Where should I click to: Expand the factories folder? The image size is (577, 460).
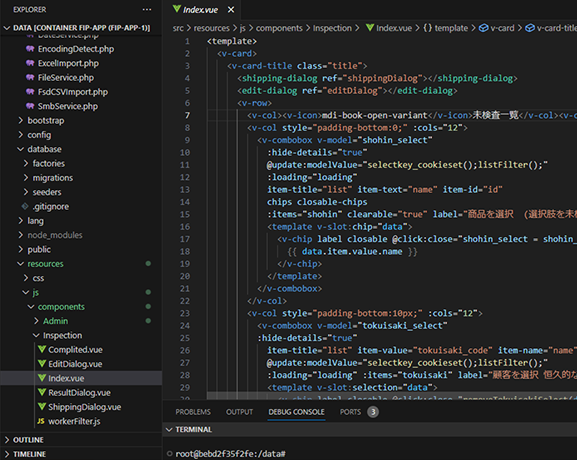pyautogui.click(x=26, y=163)
